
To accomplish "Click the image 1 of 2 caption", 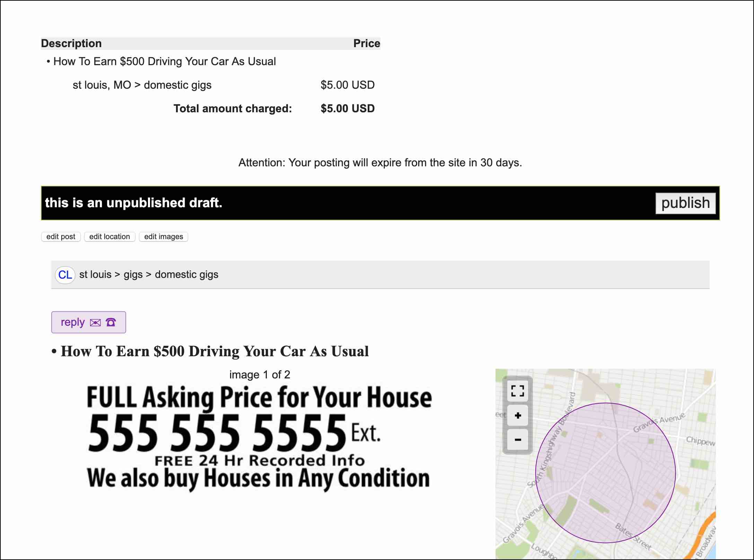I will tap(260, 375).
